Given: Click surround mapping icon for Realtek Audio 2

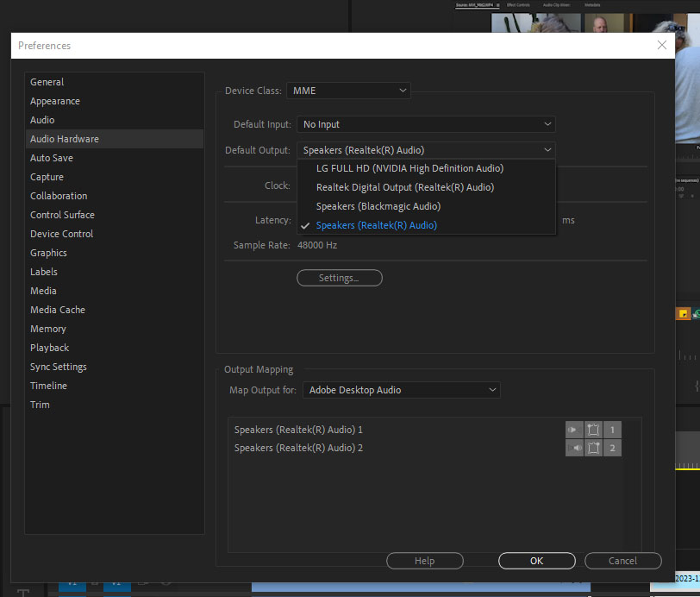Looking at the screenshot, I should [593, 448].
